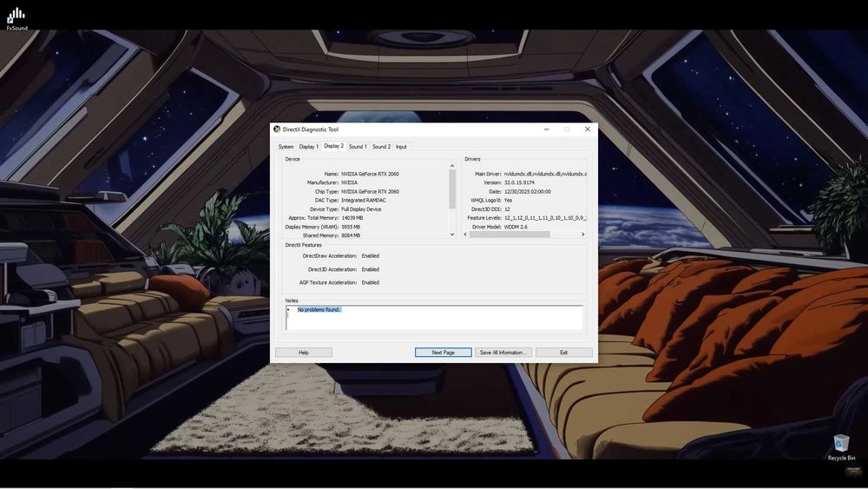Click DirectDraw Acceleration 'Enabled' value
The image size is (868, 489).
(x=371, y=256)
